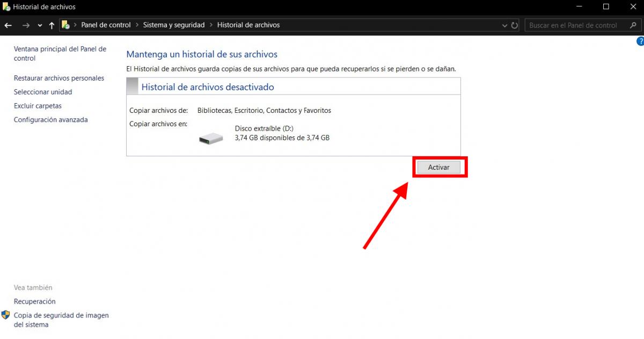Open the recent locations dropdown chevron
The height and width of the screenshot is (339, 644).
40,25
